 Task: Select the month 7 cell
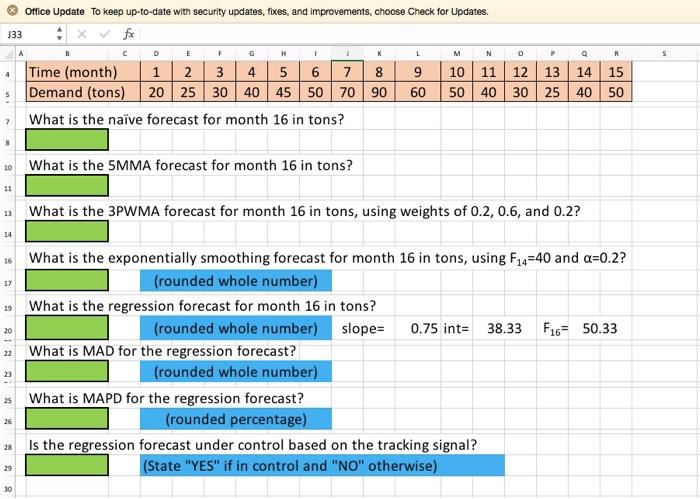click(x=347, y=72)
